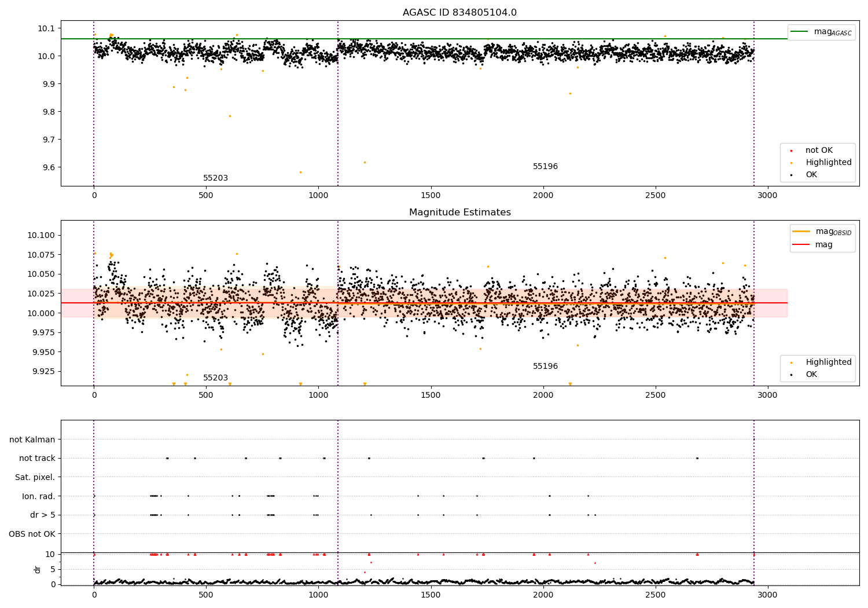Click the 10.100 y-axis tick label
This screenshot has width=868, height=608.
(x=41, y=235)
